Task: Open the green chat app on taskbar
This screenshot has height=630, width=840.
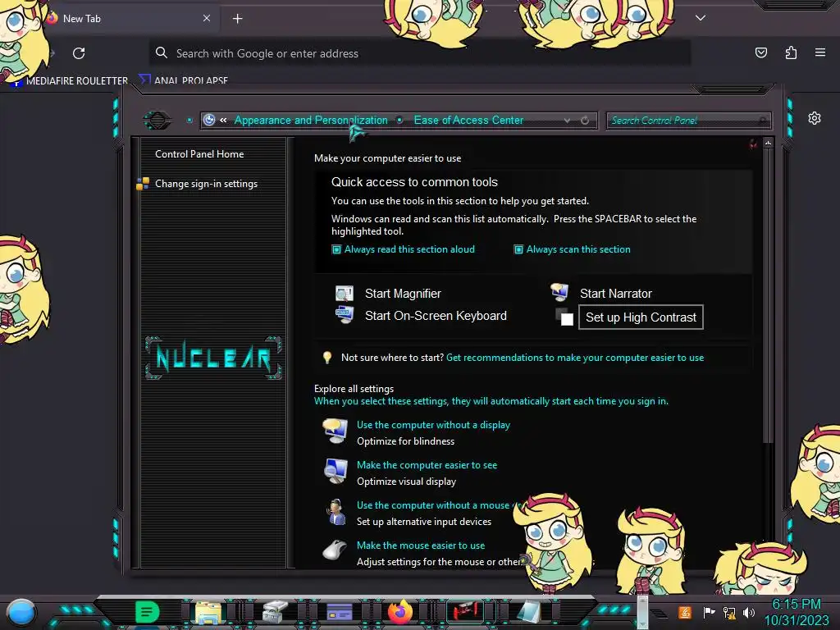Action: (x=148, y=612)
